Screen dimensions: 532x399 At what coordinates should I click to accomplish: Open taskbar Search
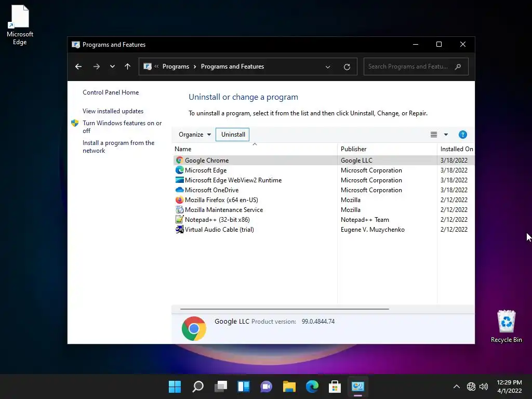pos(198,387)
